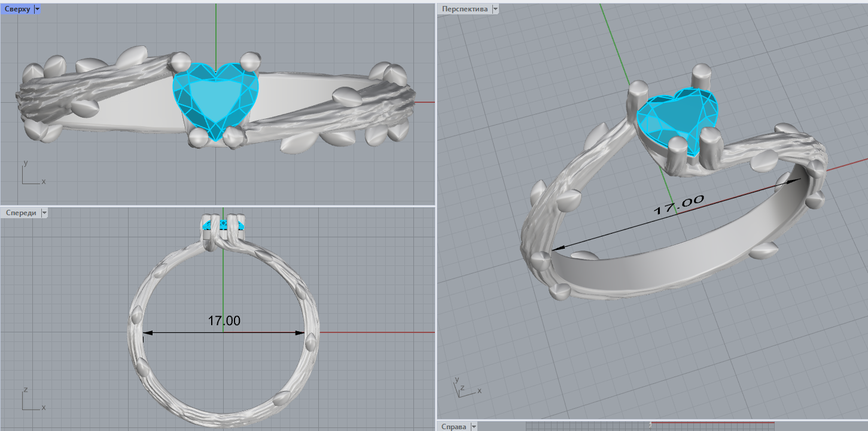Select the blue gem in Спереди view
Image resolution: width=868 pixels, height=431 pixels.
[x=223, y=225]
